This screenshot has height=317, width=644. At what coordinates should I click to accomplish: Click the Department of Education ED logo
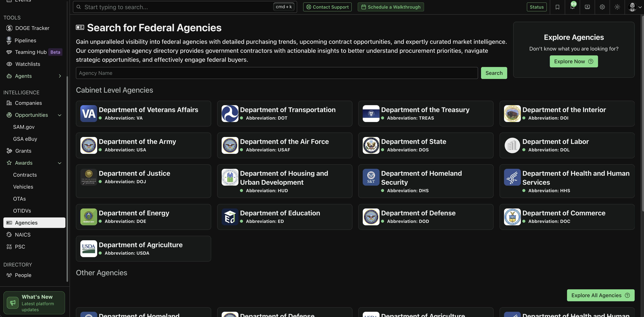[x=230, y=217]
